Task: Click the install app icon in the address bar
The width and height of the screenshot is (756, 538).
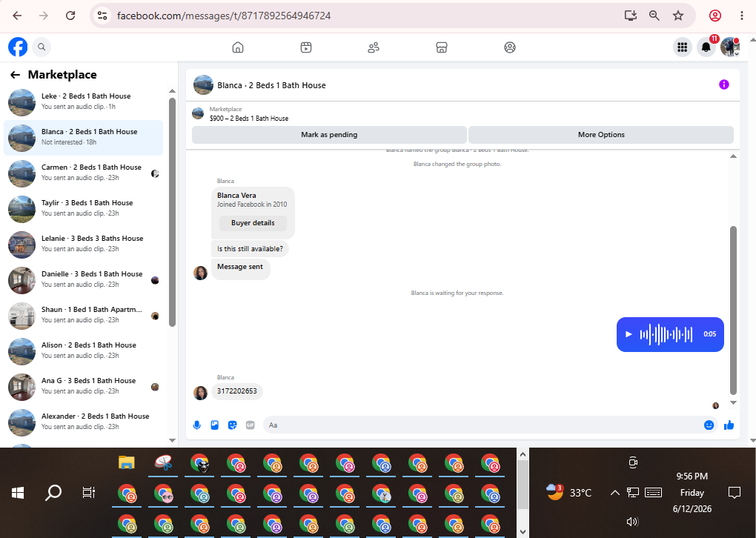Action: (631, 16)
